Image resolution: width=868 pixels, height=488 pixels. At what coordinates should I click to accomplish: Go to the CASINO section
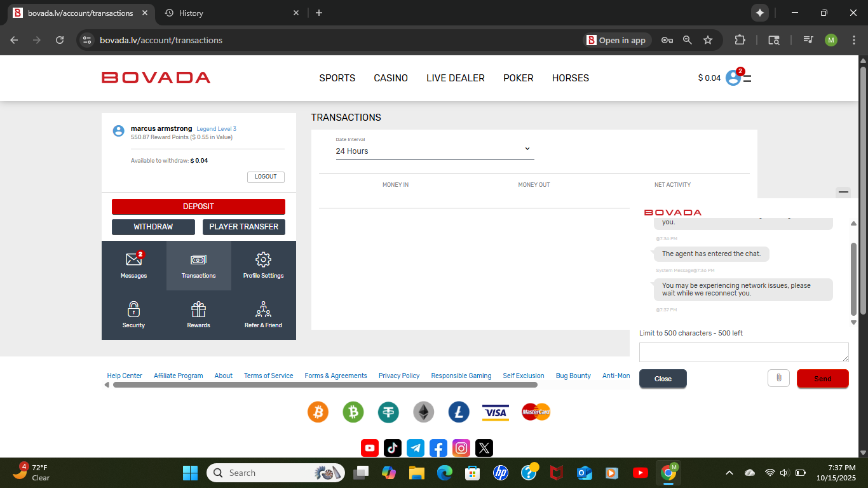coord(391,78)
